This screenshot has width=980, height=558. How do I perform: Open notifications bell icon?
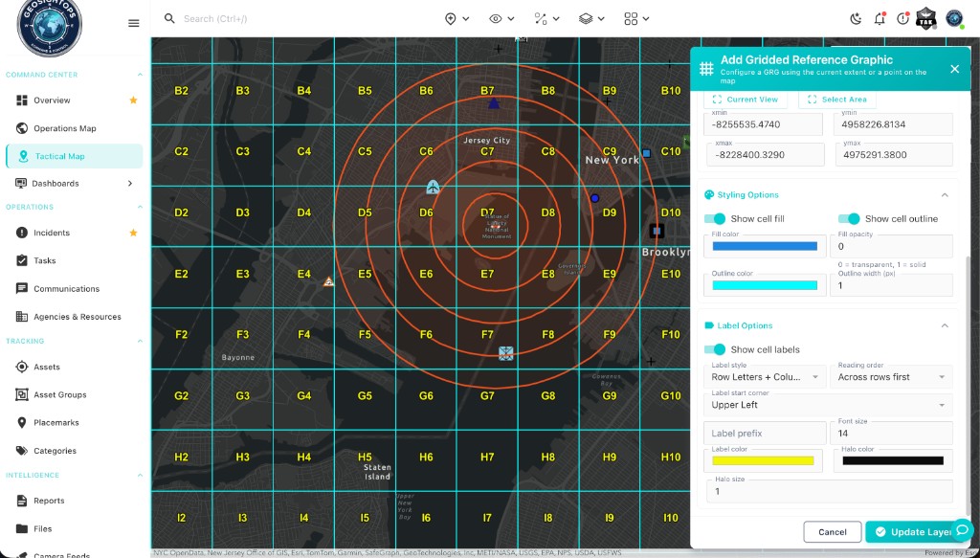pos(880,19)
